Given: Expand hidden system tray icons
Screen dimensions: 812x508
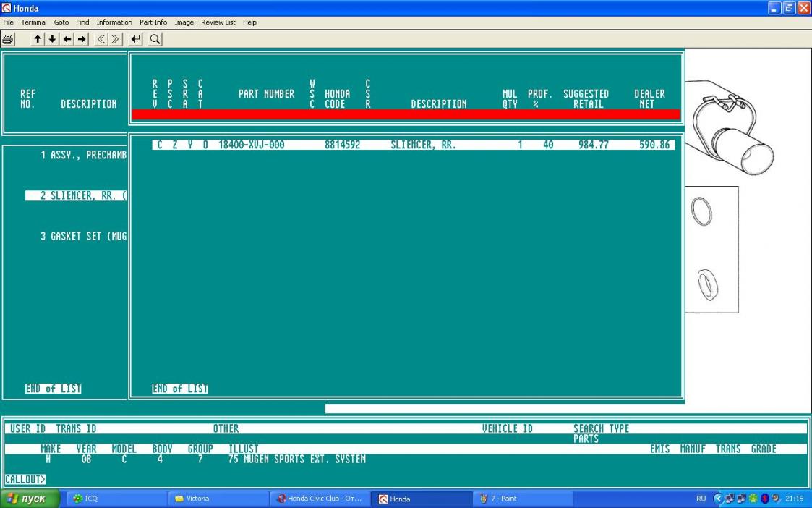Looking at the screenshot, I should (x=718, y=499).
